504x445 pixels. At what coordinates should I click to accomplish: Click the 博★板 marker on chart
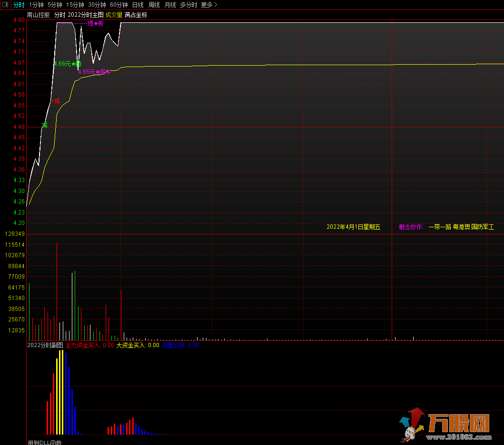tap(96, 23)
